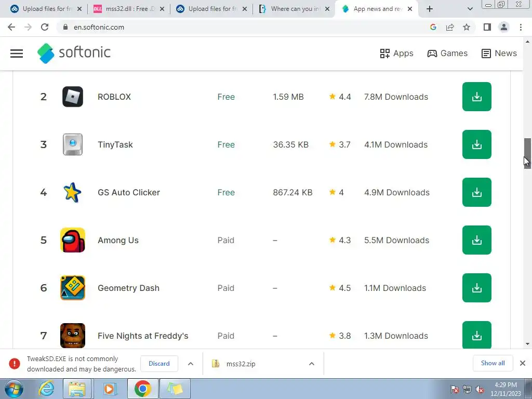Open the GS Auto Clicker link
Screen dimensions: 532x399
pos(129,192)
